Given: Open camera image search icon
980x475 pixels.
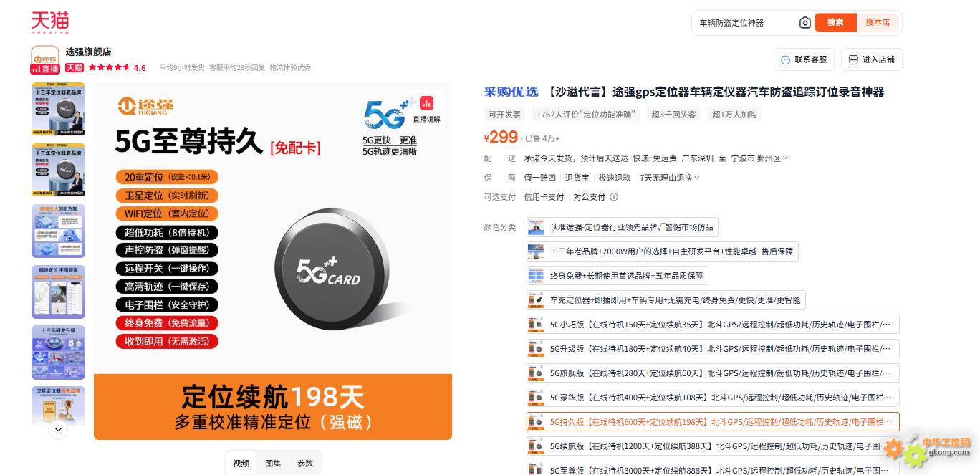Looking at the screenshot, I should coord(805,23).
